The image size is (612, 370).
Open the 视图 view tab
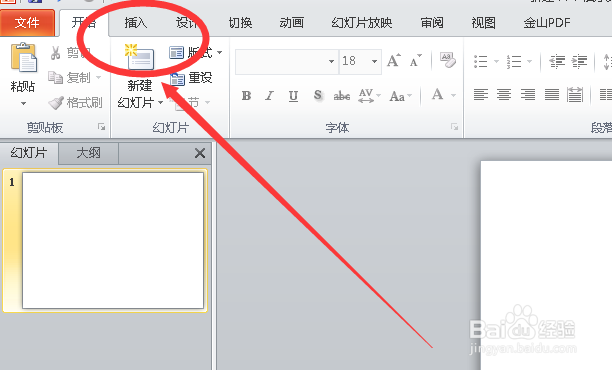point(483,23)
